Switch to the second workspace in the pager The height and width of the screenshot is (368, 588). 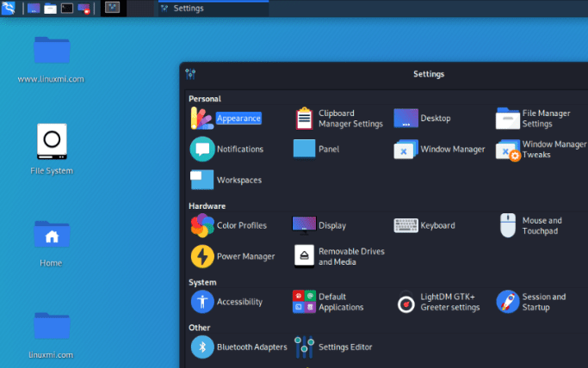coord(140,8)
